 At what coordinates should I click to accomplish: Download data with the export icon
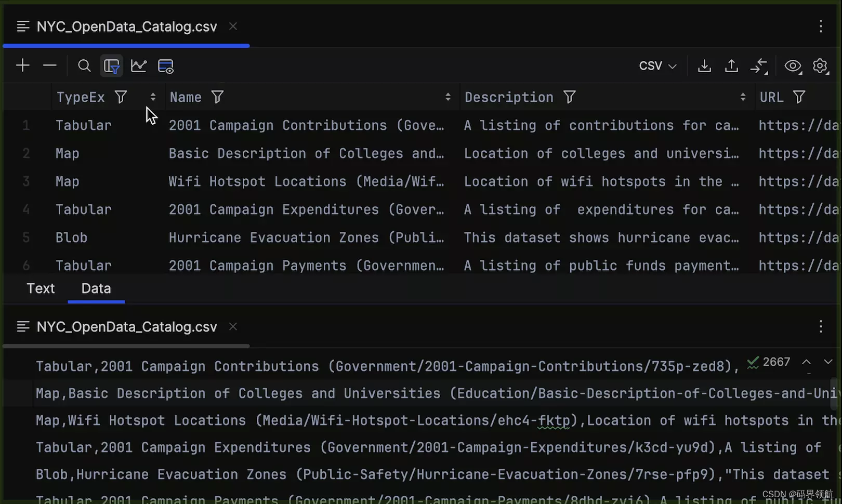pos(704,66)
